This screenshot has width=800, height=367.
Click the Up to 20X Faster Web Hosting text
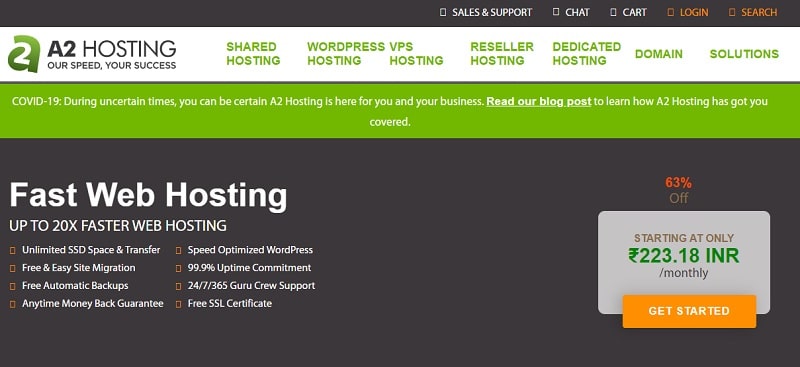118,226
